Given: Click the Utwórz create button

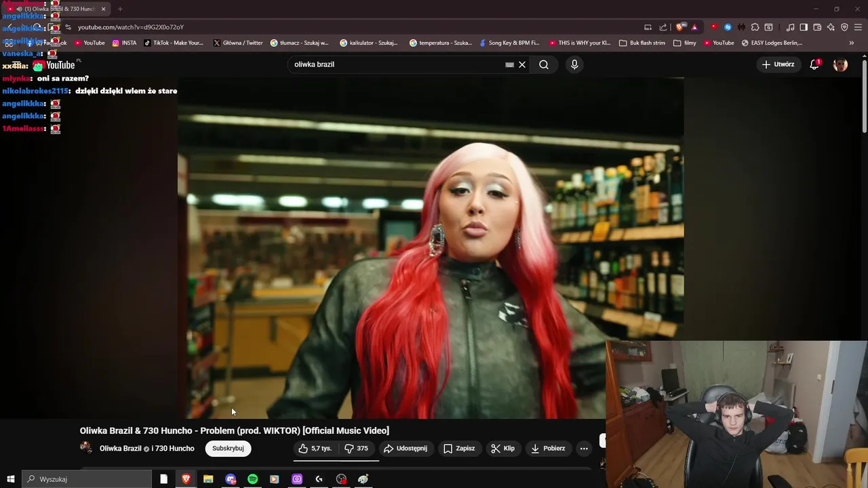Looking at the screenshot, I should (x=778, y=64).
